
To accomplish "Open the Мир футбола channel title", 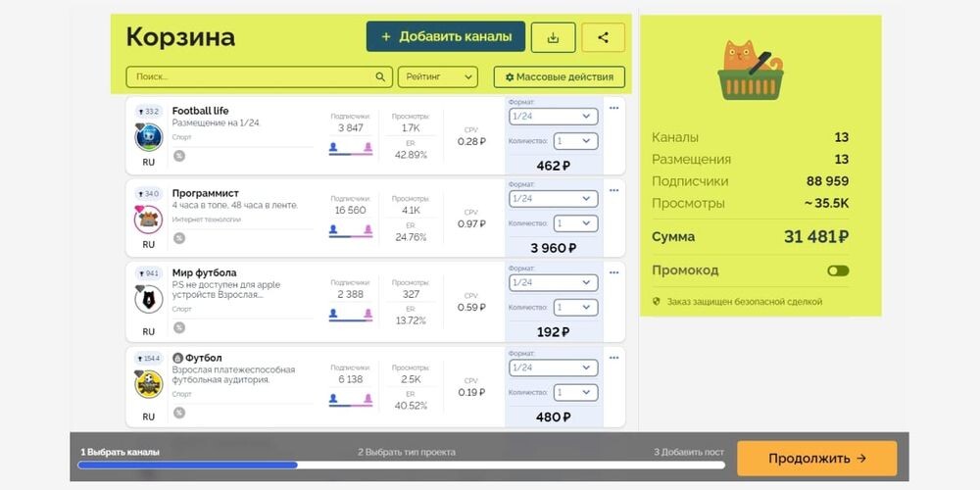I will (205, 273).
